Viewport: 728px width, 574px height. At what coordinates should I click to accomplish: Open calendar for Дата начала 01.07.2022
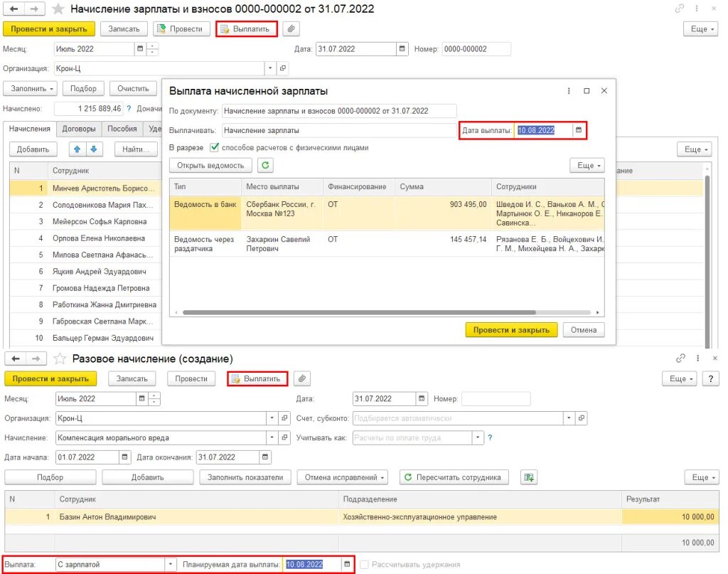(x=125, y=457)
